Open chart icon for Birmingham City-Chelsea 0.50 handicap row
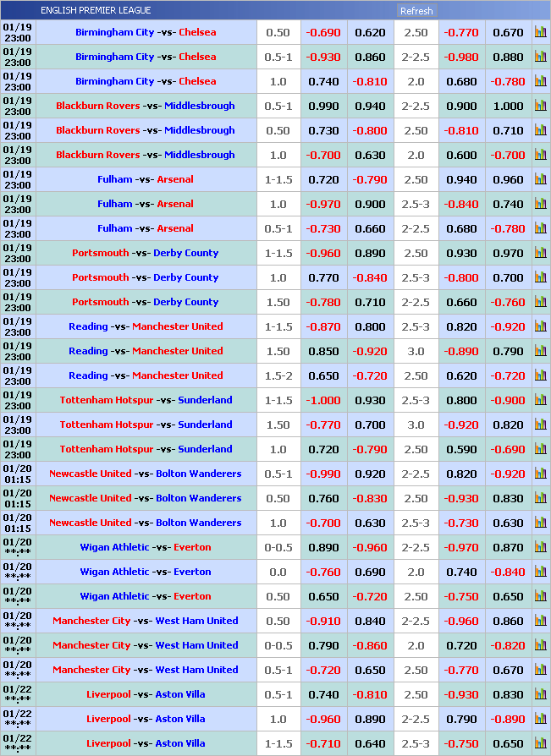551x756 pixels. coord(540,33)
